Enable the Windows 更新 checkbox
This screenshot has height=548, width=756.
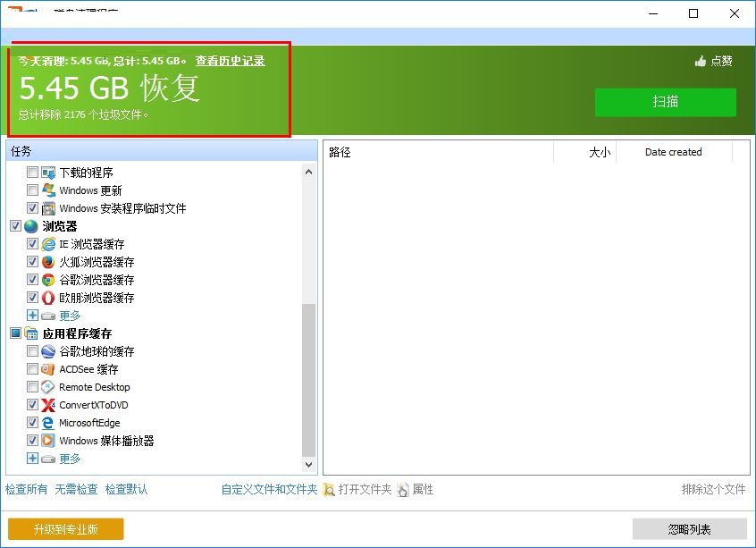click(x=30, y=190)
